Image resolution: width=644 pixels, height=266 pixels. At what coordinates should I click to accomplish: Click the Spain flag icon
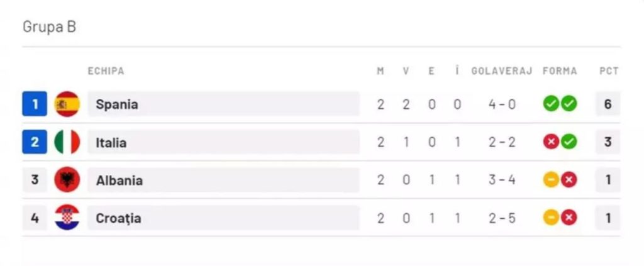(67, 104)
